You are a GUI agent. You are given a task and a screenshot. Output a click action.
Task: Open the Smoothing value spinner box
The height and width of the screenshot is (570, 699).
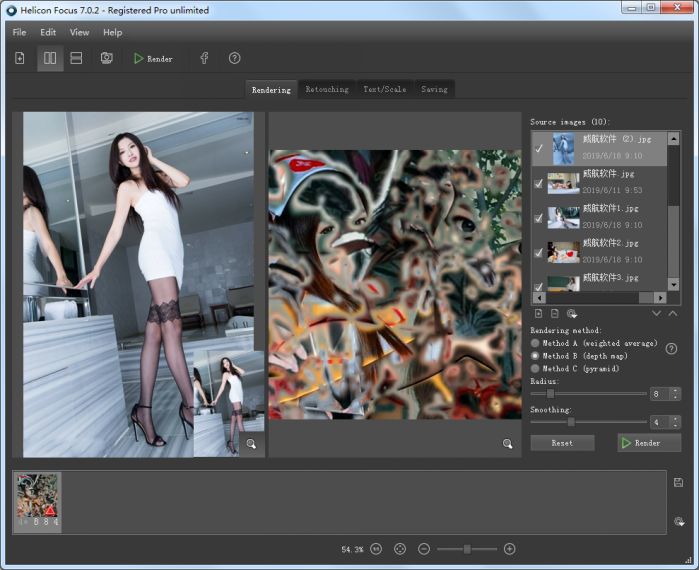coord(664,422)
